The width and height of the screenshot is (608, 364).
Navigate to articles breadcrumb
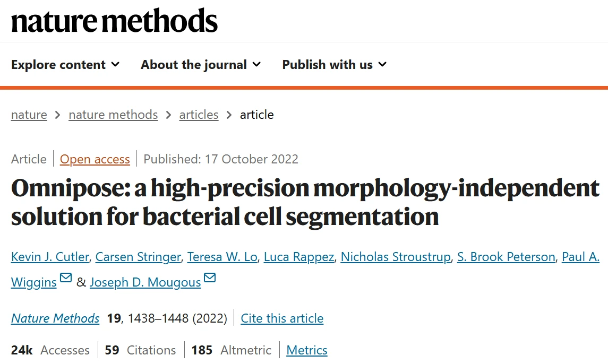point(199,115)
